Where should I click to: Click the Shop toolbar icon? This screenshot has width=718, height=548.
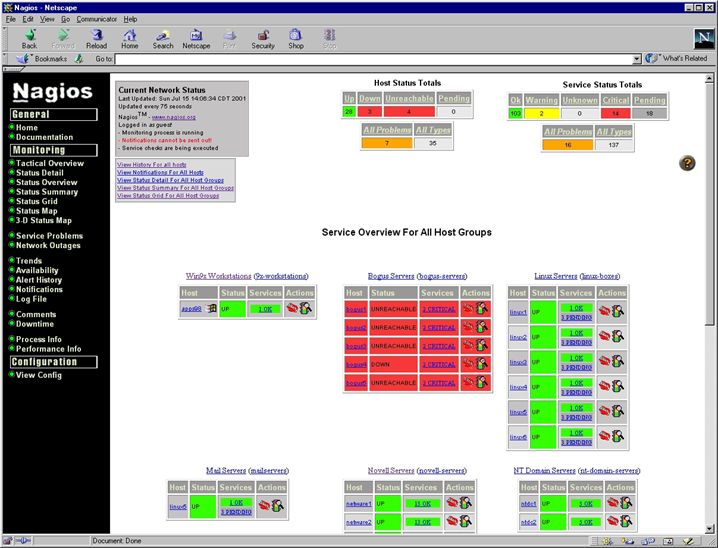[296, 36]
